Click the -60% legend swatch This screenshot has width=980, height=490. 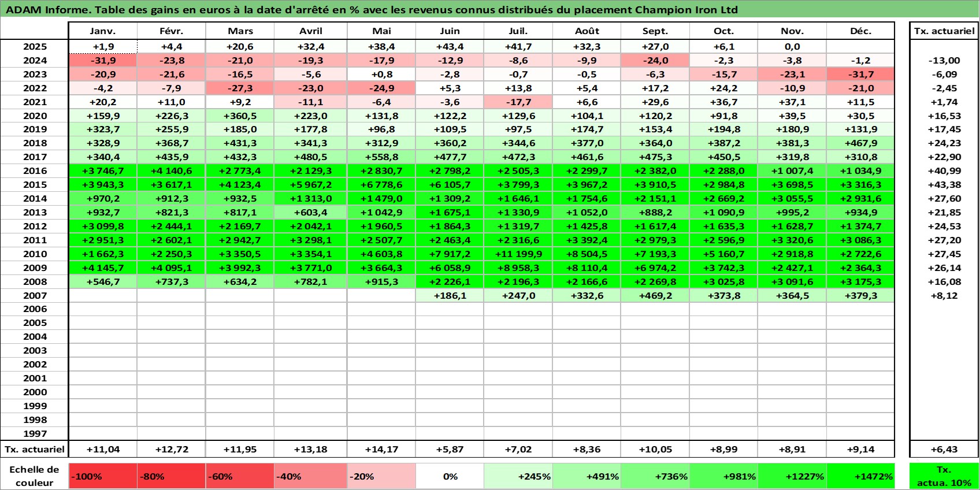[x=240, y=476]
